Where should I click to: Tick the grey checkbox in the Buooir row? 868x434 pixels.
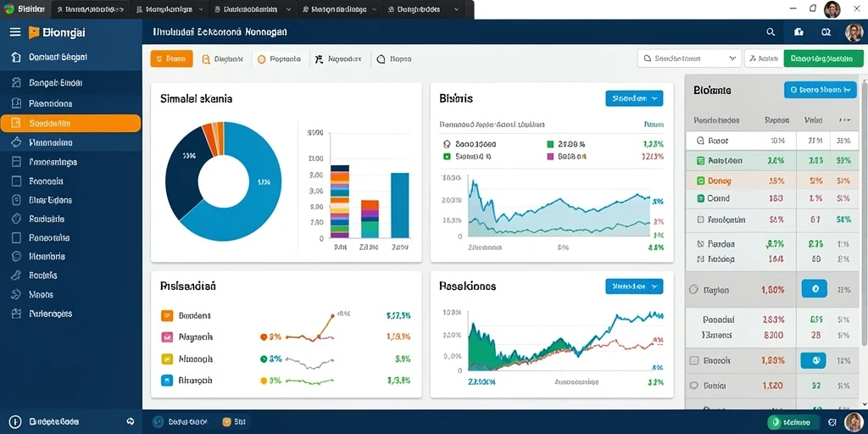coord(693,360)
